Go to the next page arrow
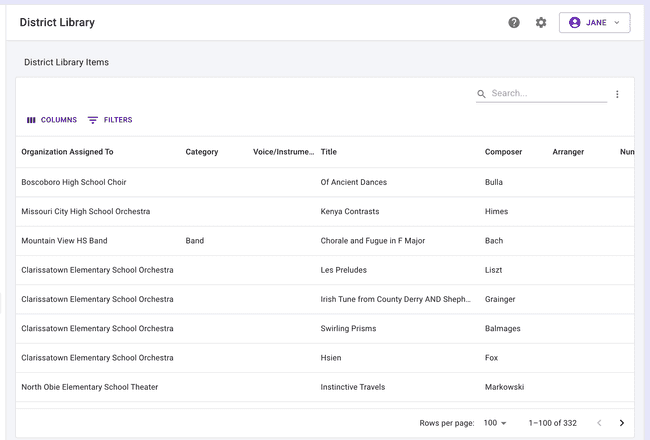The image size is (650, 440). 621,423
